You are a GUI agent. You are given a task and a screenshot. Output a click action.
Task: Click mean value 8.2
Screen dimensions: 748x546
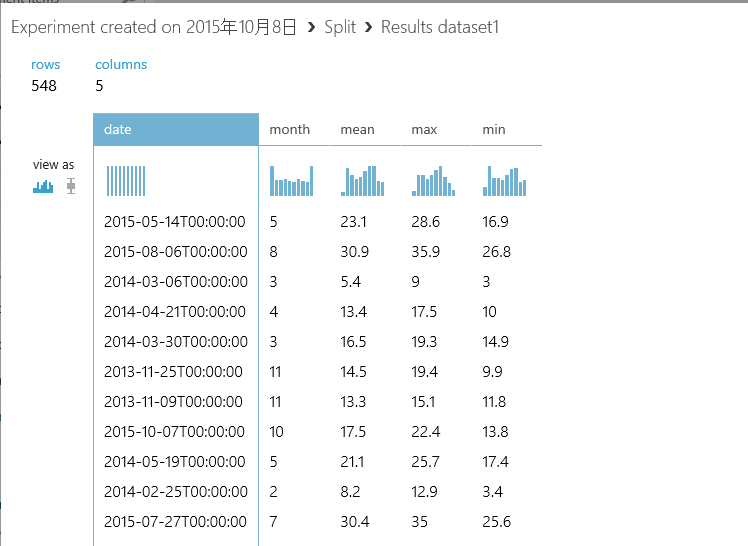pyautogui.click(x=350, y=492)
